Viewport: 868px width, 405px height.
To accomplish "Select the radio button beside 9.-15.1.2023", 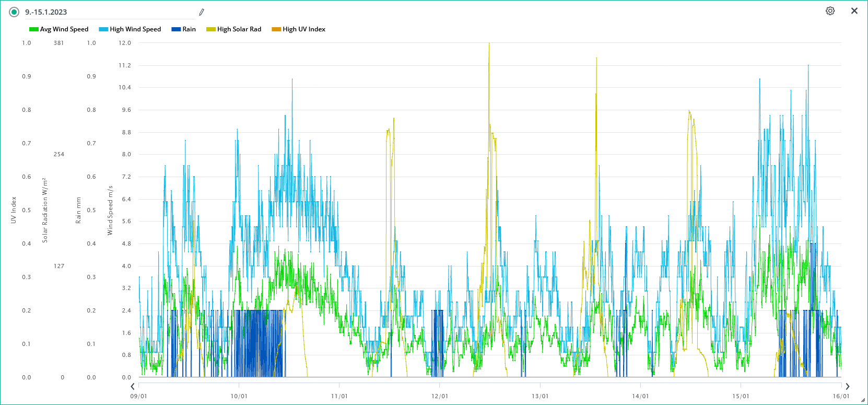I will [14, 12].
